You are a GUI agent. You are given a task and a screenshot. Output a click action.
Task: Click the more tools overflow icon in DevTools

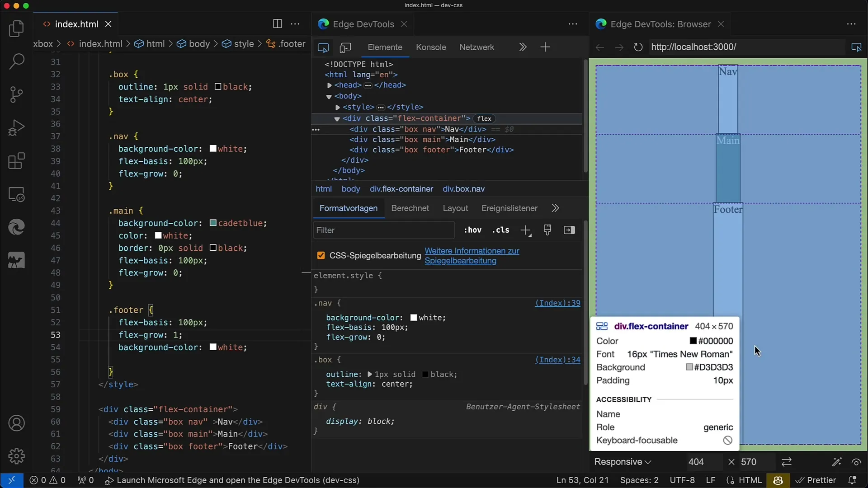pos(523,47)
